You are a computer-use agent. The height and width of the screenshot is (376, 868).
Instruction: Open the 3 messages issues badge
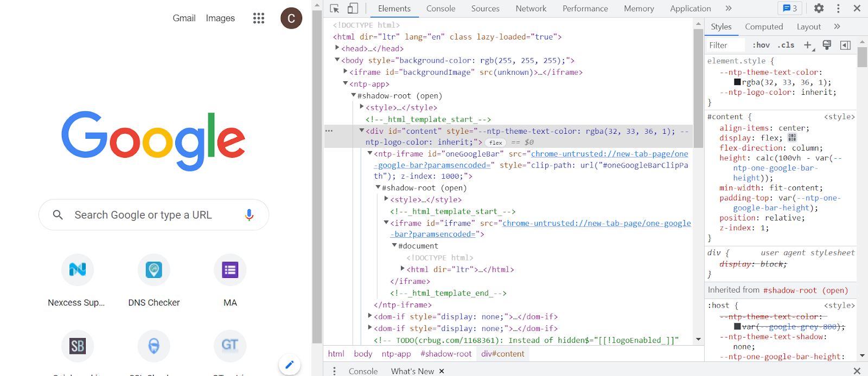click(790, 8)
